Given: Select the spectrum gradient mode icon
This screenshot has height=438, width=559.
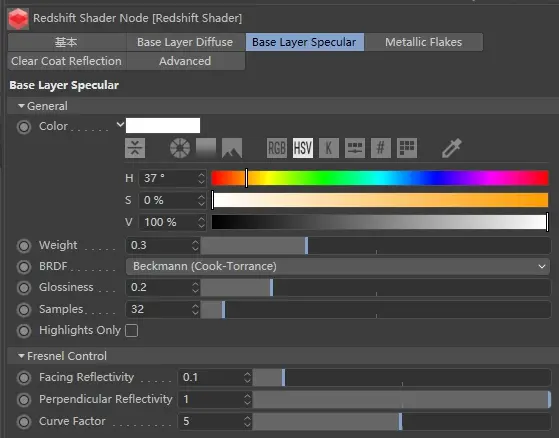Looking at the screenshot, I should click(206, 148).
